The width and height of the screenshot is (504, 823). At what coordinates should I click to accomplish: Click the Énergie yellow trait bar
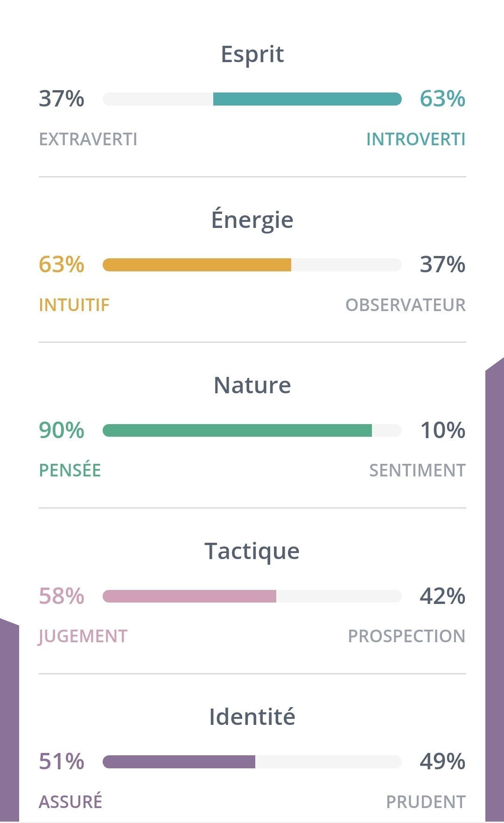point(252,265)
